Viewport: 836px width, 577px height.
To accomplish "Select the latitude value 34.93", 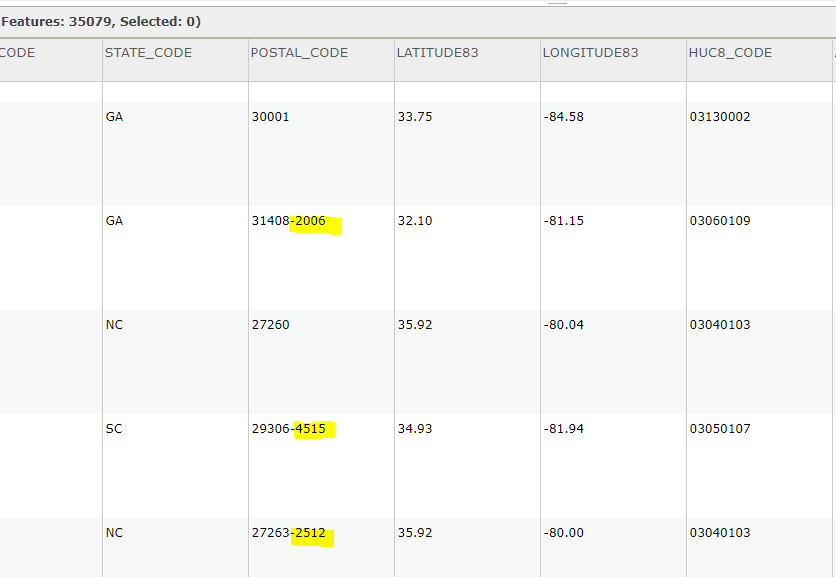I will [x=415, y=429].
